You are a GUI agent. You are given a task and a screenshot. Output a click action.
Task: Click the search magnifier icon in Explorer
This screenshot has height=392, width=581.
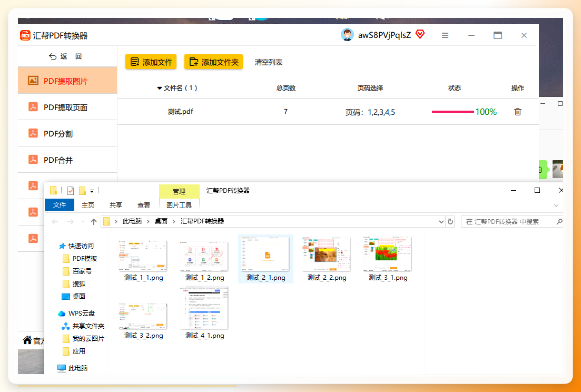click(559, 222)
